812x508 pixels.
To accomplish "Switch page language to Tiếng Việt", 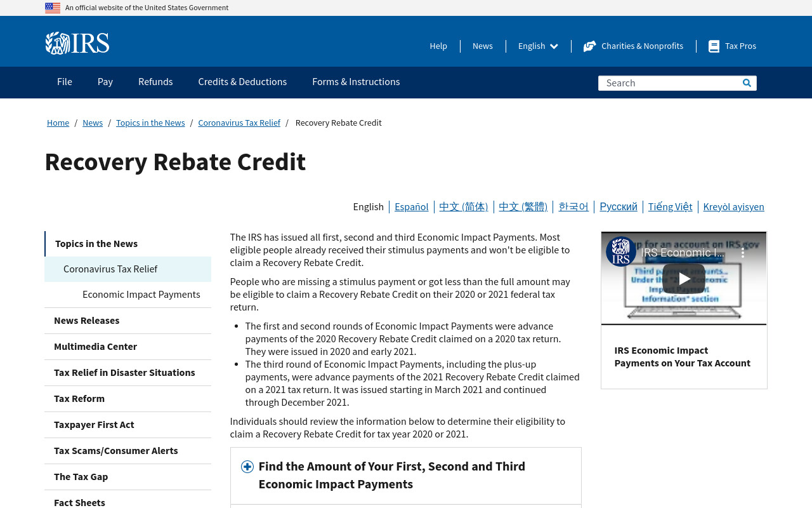I will pyautogui.click(x=670, y=206).
